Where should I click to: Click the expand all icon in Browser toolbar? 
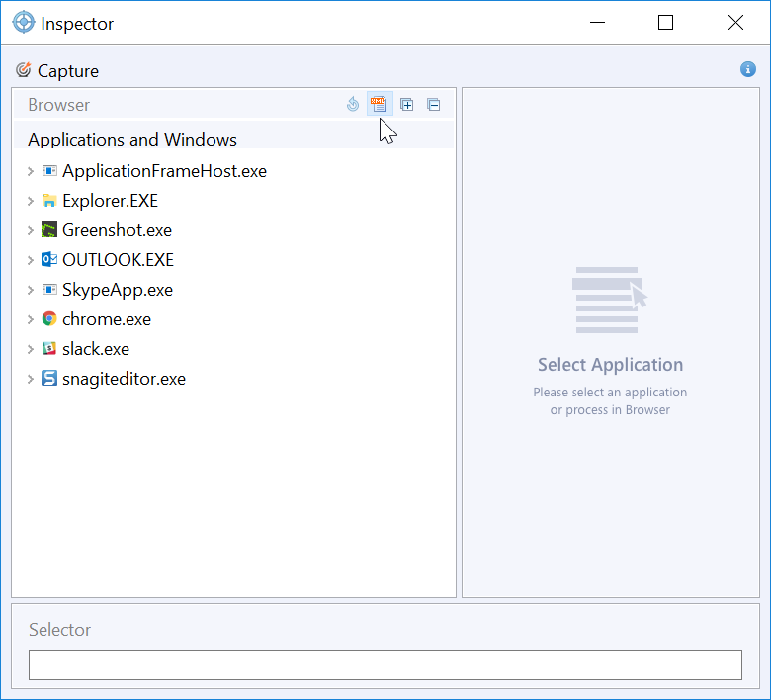[406, 104]
